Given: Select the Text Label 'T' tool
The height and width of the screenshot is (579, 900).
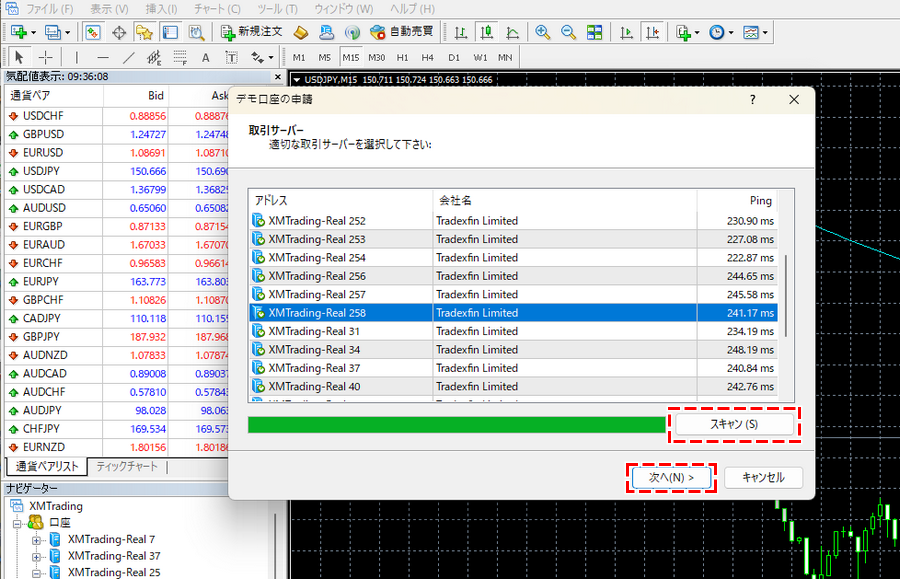Looking at the screenshot, I should point(231,57).
